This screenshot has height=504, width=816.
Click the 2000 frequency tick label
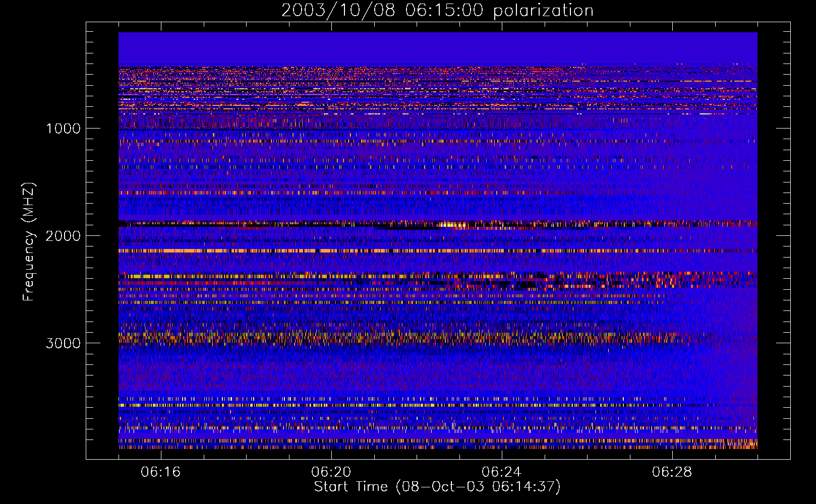pyautogui.click(x=63, y=236)
